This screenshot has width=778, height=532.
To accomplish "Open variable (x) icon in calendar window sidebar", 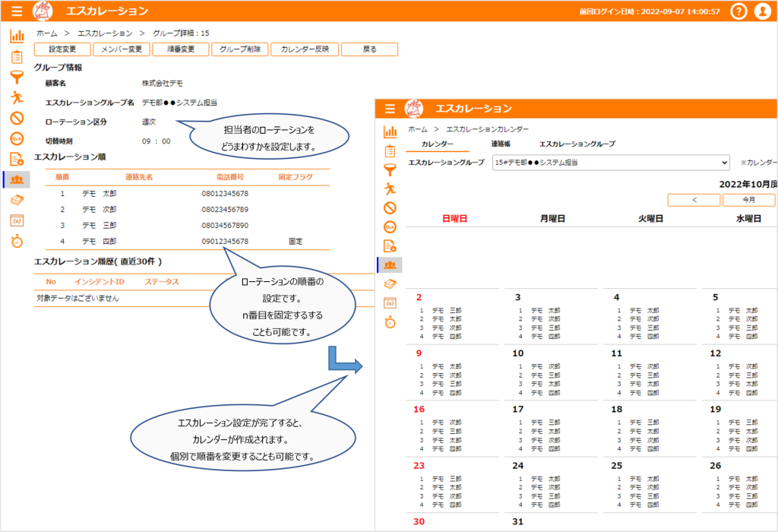I will [390, 302].
